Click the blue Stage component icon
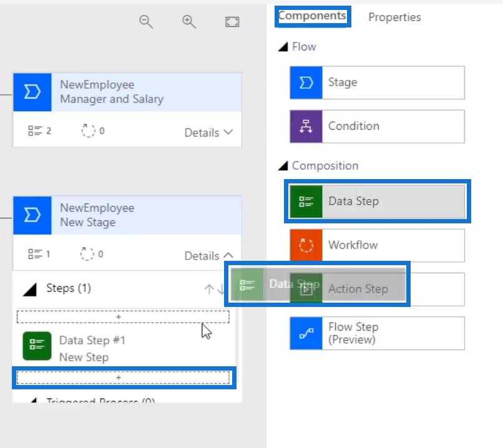Viewport: 503px width, 448px height. (306, 83)
